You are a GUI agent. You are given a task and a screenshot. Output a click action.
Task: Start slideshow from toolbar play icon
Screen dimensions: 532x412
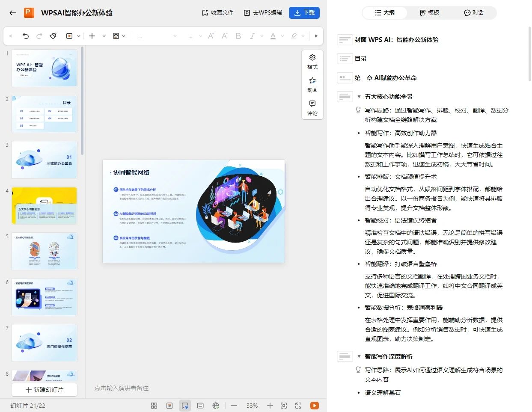69,36
